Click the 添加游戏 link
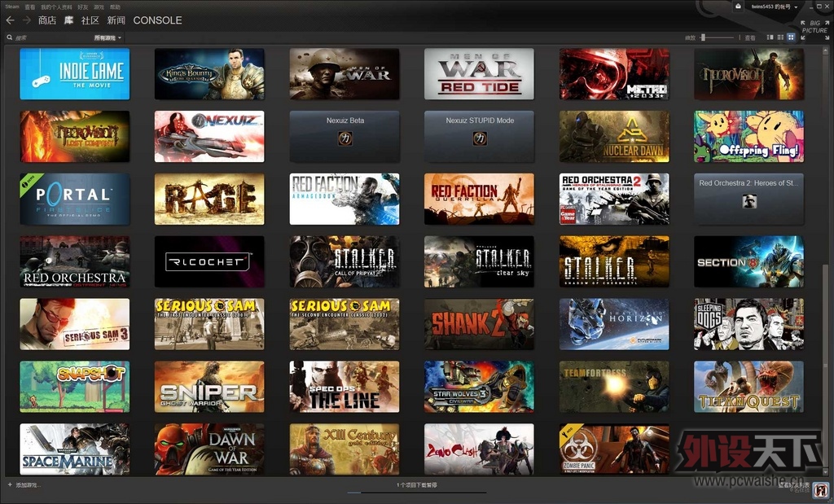 29,484
